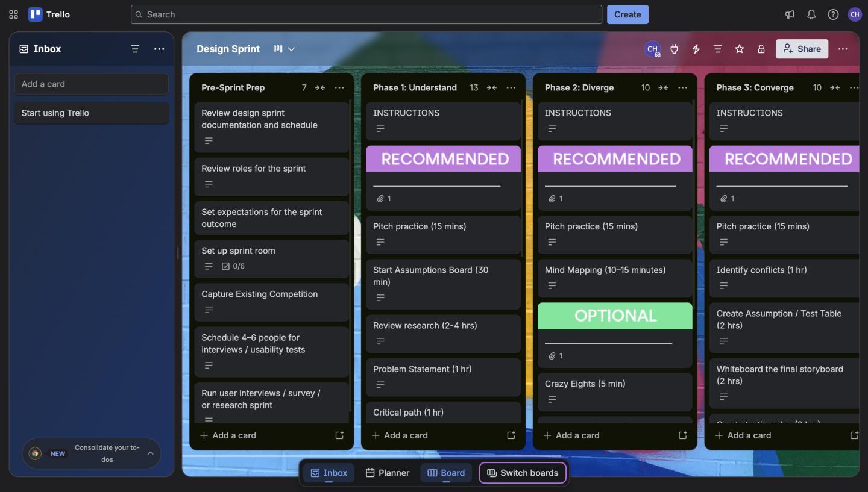The width and height of the screenshot is (868, 492).
Task: Open Schedule 4–6 people for interviews card
Action: tap(271, 352)
